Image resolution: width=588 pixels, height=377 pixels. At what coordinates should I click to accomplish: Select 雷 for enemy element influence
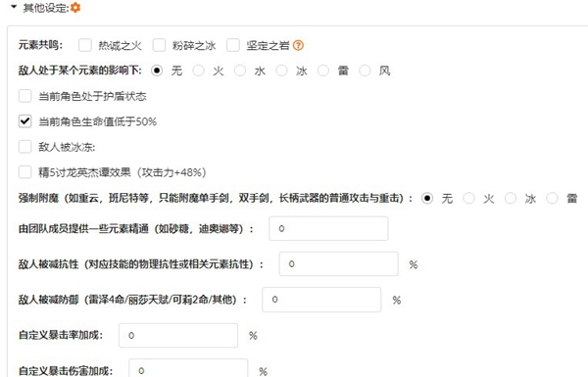[x=323, y=71]
